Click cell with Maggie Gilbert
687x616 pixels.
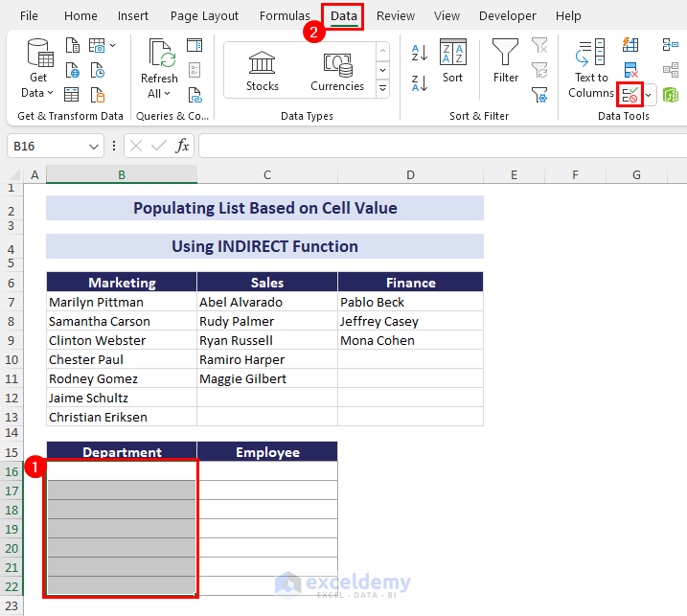pyautogui.click(x=267, y=378)
